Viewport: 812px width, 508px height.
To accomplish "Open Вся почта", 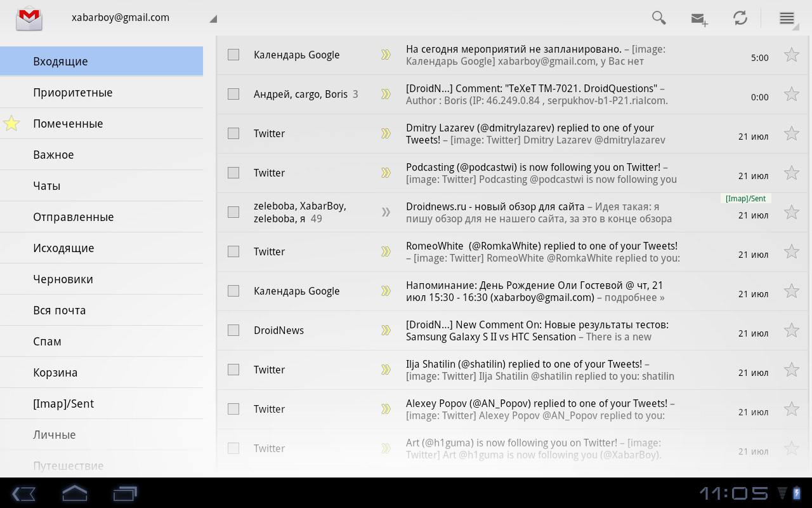I will pos(101,311).
